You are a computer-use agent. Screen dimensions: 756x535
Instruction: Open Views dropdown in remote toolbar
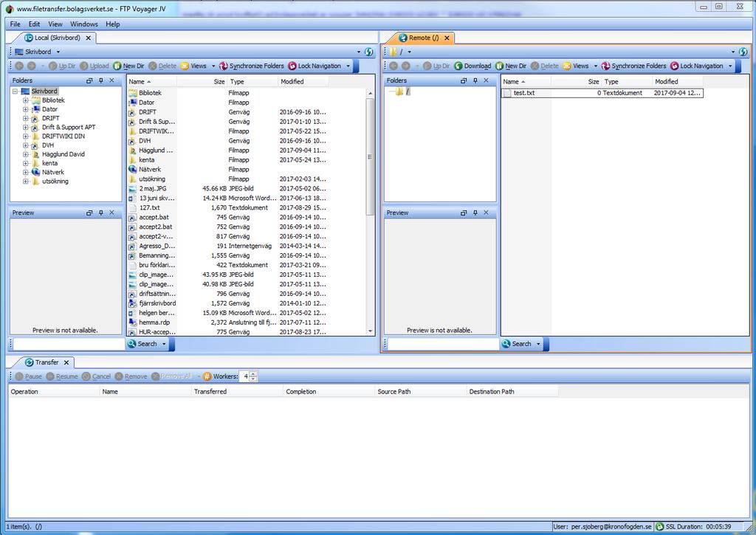tap(596, 66)
